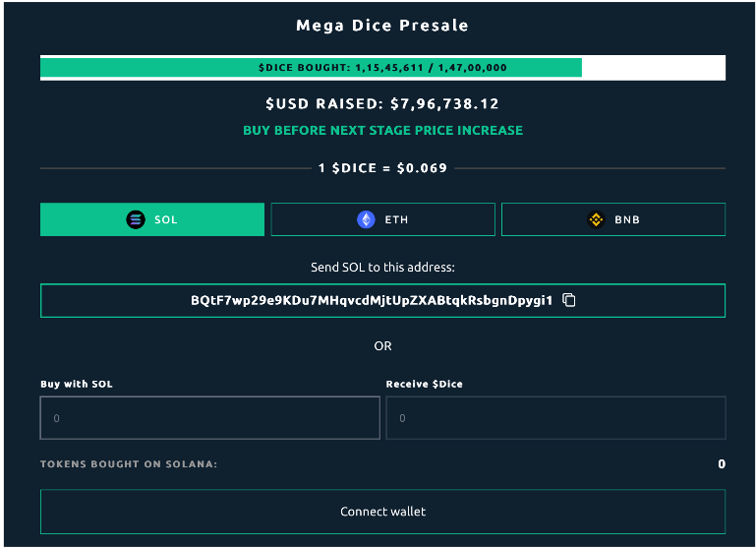Click the Connect wallet button
756x548 pixels.
(x=382, y=512)
